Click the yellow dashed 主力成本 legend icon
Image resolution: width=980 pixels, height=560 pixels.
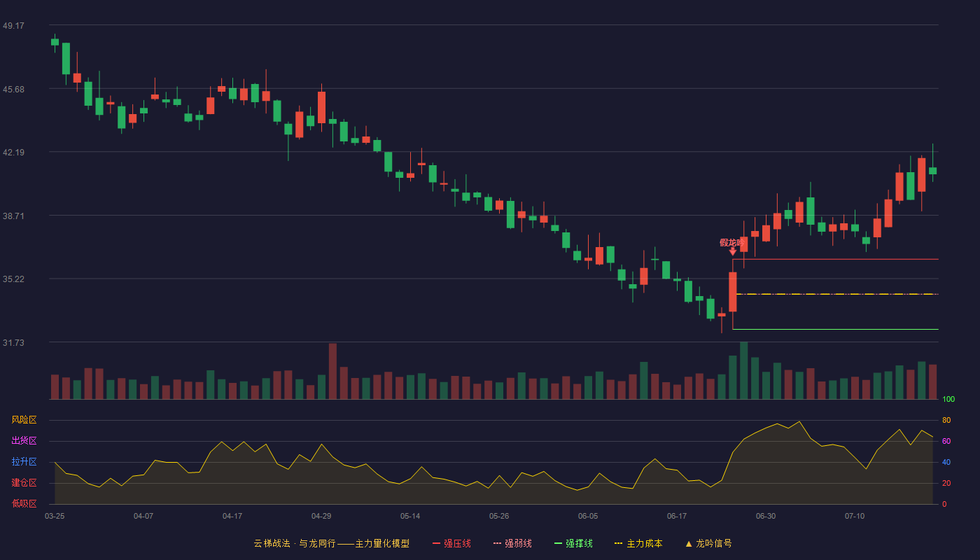pyautogui.click(x=618, y=543)
